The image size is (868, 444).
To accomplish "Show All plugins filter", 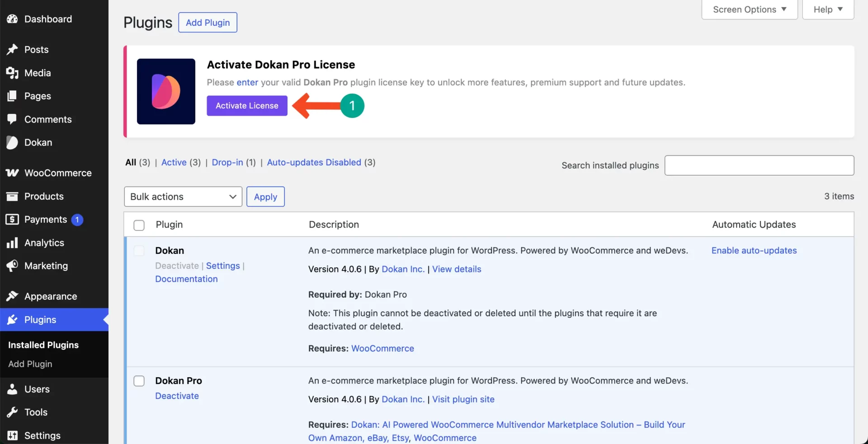I will [131, 163].
